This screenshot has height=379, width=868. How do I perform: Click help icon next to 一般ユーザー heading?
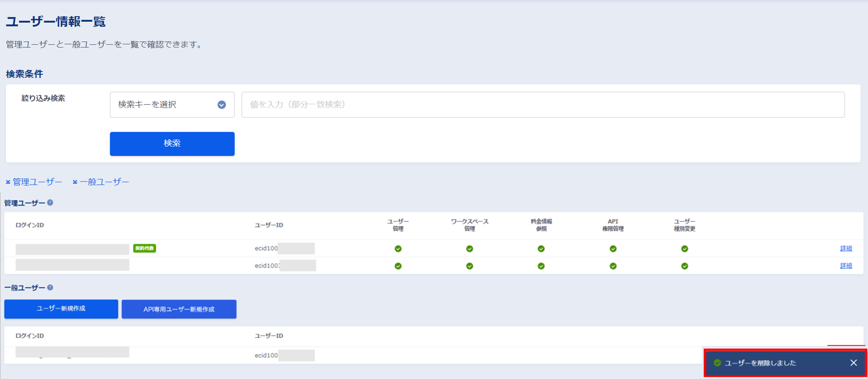point(50,287)
